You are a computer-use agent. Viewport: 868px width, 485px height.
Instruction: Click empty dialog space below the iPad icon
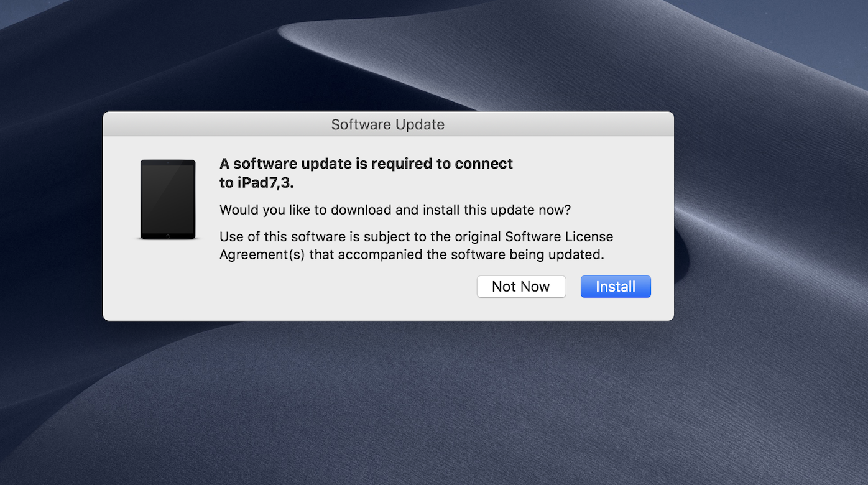[x=168, y=280]
